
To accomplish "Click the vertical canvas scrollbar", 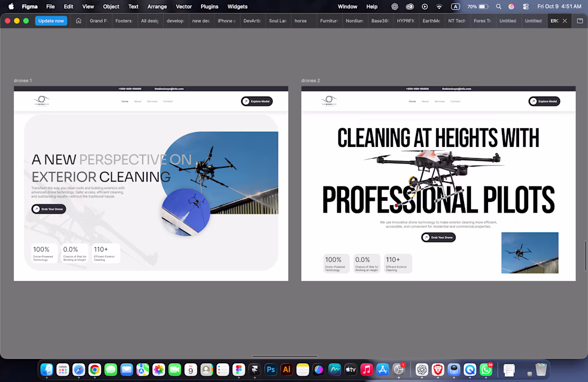I will [x=585, y=256].
